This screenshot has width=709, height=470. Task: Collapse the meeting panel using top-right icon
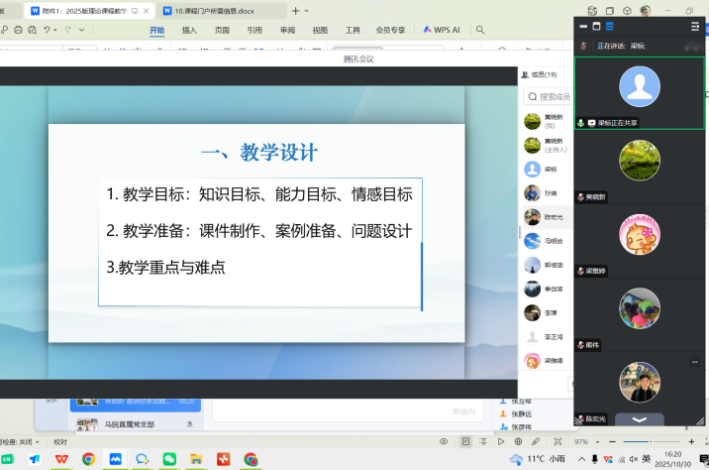[695, 27]
